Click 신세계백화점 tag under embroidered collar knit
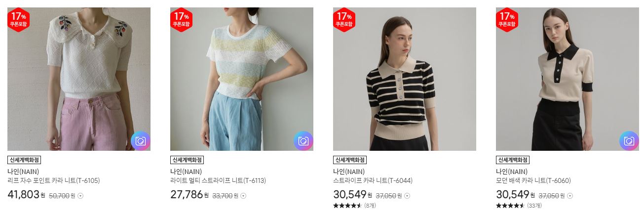The height and width of the screenshot is (220, 644). click(x=24, y=160)
